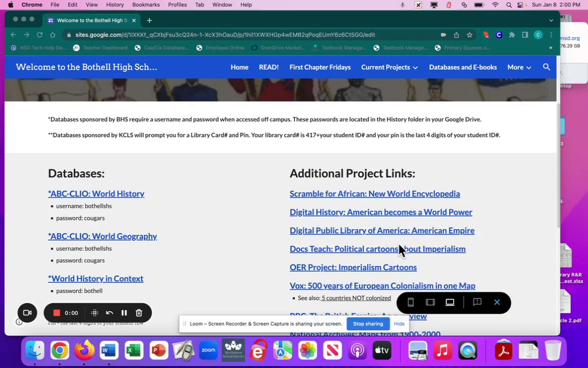Viewport: 588px width, 368px height.
Task: Open macOS Control Center icon
Action: pos(521,5)
